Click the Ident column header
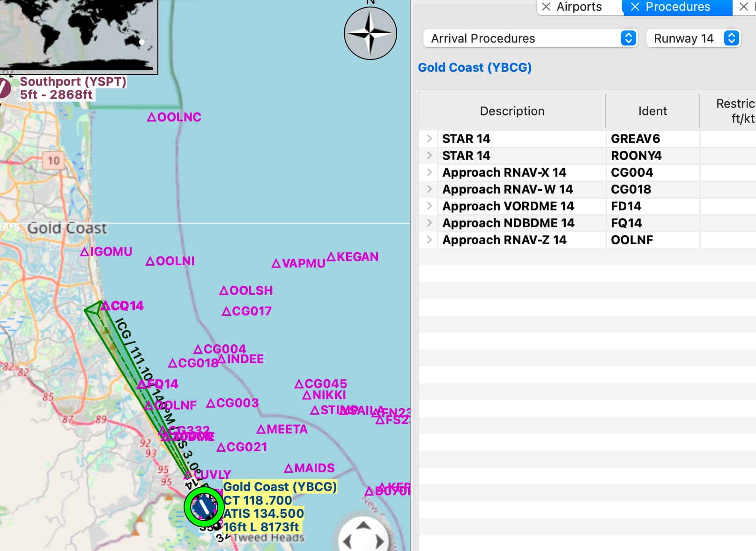Image resolution: width=756 pixels, height=551 pixels. [652, 111]
